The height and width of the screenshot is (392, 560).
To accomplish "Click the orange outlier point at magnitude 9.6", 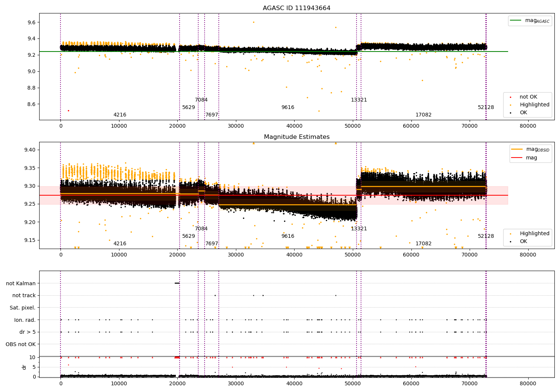I will pyautogui.click(x=253, y=22).
